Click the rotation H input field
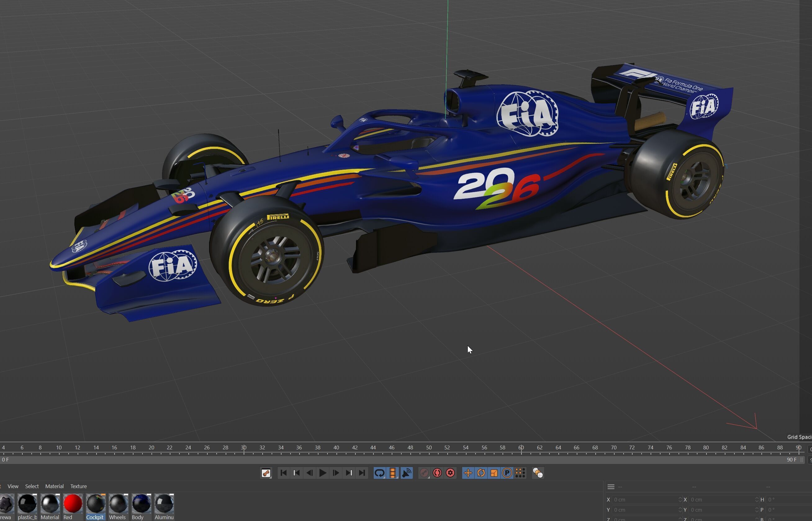This screenshot has height=521, width=812. click(789, 500)
